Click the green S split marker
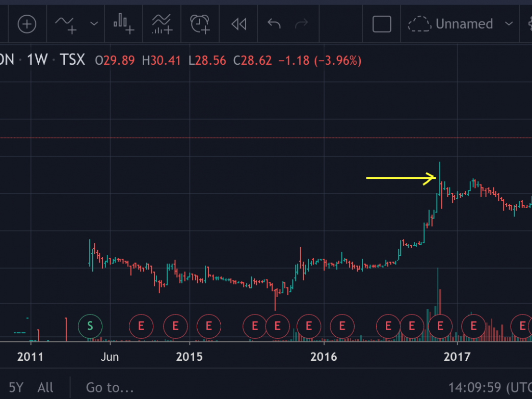532x399 pixels. pos(90,327)
